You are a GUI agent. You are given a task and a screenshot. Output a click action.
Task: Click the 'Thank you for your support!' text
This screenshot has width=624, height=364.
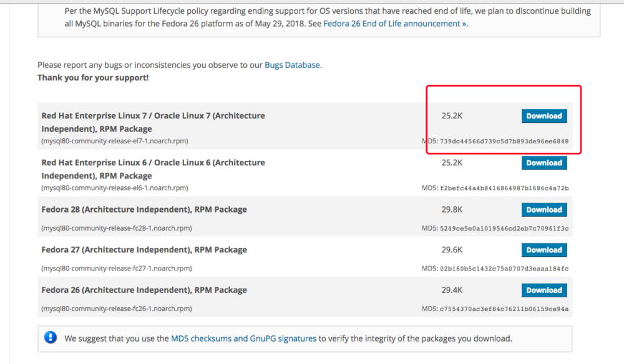(93, 77)
